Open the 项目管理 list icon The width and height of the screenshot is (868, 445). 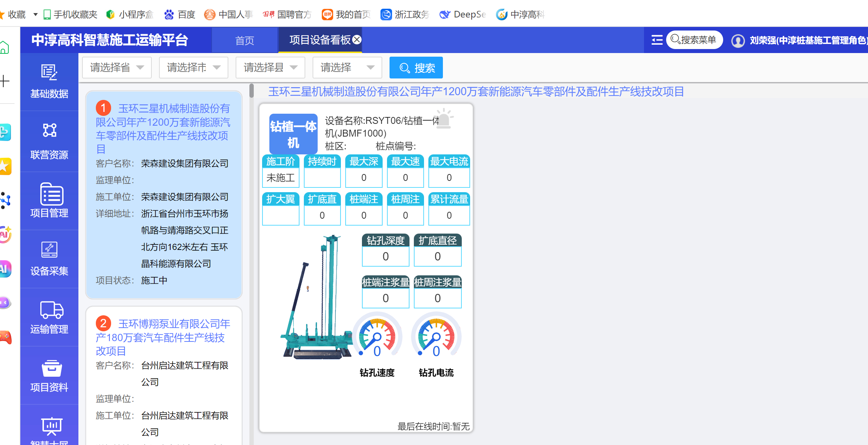[x=51, y=195]
